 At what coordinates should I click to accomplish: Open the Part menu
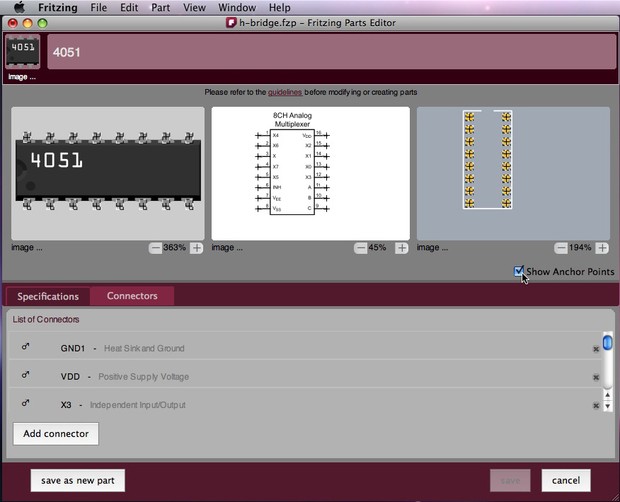[x=161, y=8]
